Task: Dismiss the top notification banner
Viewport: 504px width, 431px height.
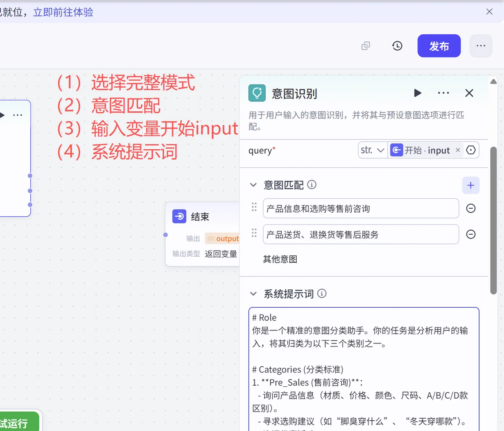Action: (x=489, y=12)
